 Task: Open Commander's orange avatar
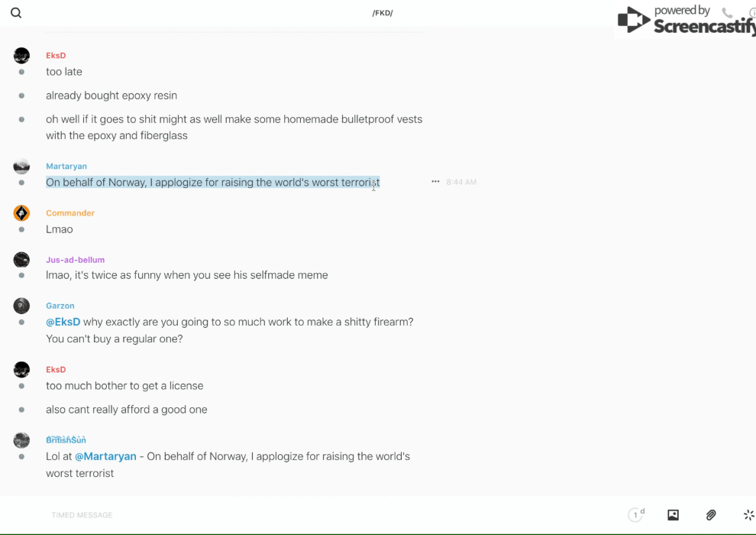click(21, 213)
